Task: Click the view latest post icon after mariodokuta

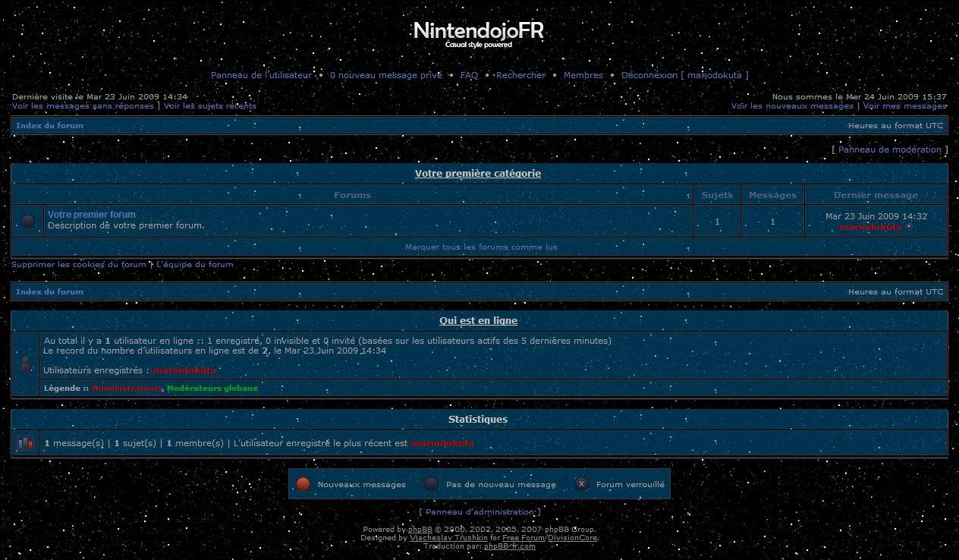Action: point(909,227)
